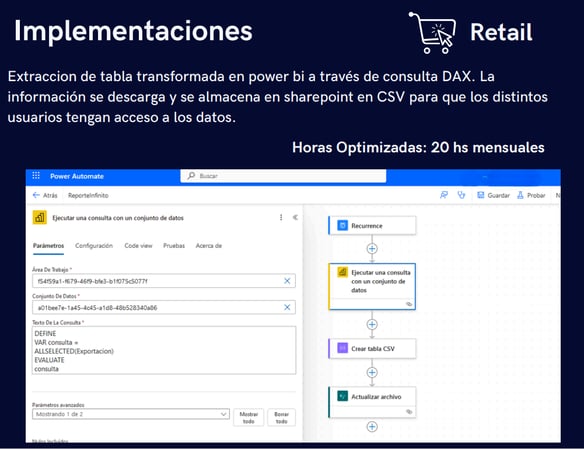Click the Borrar todo button
Viewport: 584px width, 449px height.
click(x=282, y=417)
